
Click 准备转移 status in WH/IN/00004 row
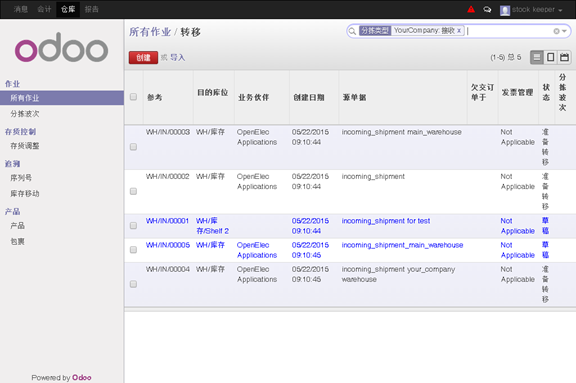click(546, 284)
